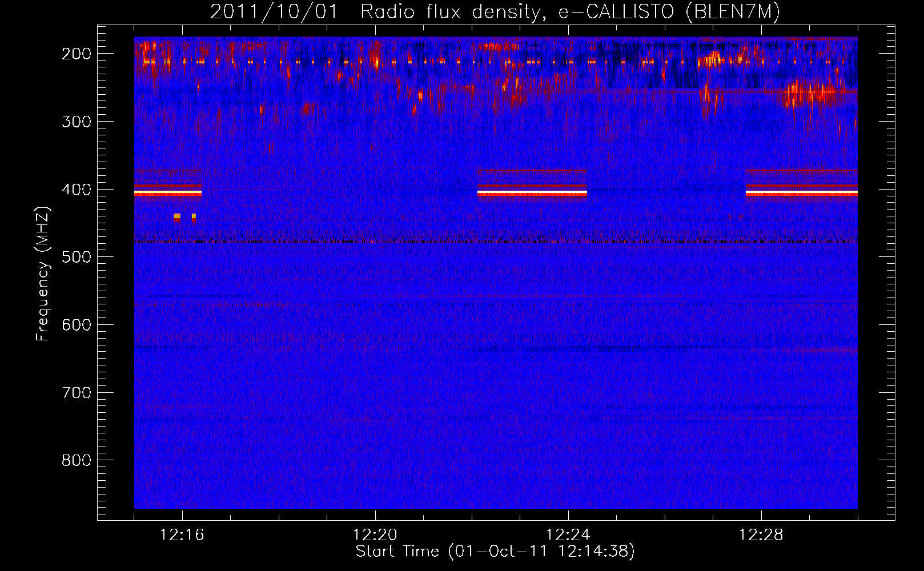The image size is (924, 571).
Task: Click the 12:24 time axis label
Action: click(x=568, y=535)
